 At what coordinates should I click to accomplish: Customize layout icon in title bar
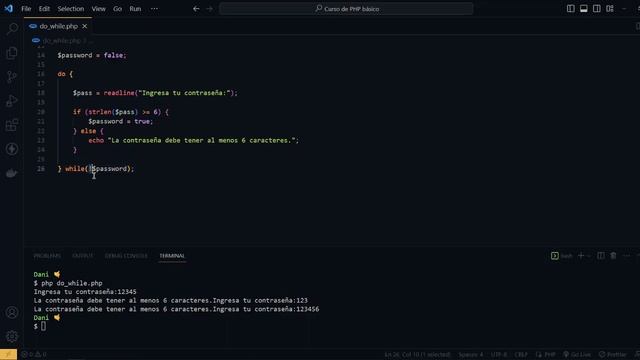coord(610,9)
